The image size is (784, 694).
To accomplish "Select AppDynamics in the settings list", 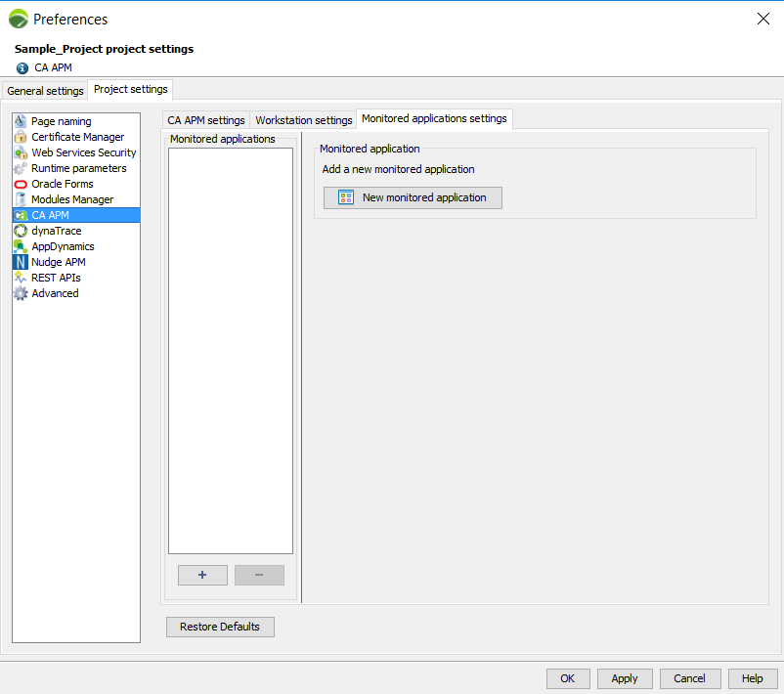I will tap(63, 246).
